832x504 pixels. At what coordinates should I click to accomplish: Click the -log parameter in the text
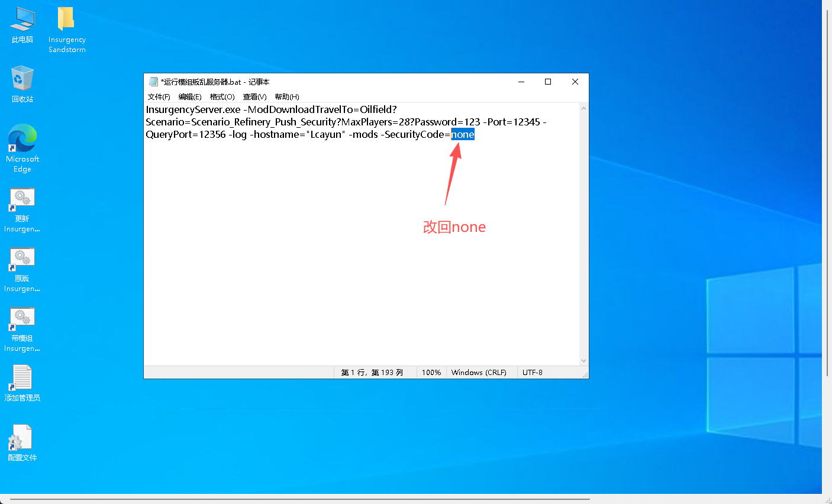pos(237,135)
